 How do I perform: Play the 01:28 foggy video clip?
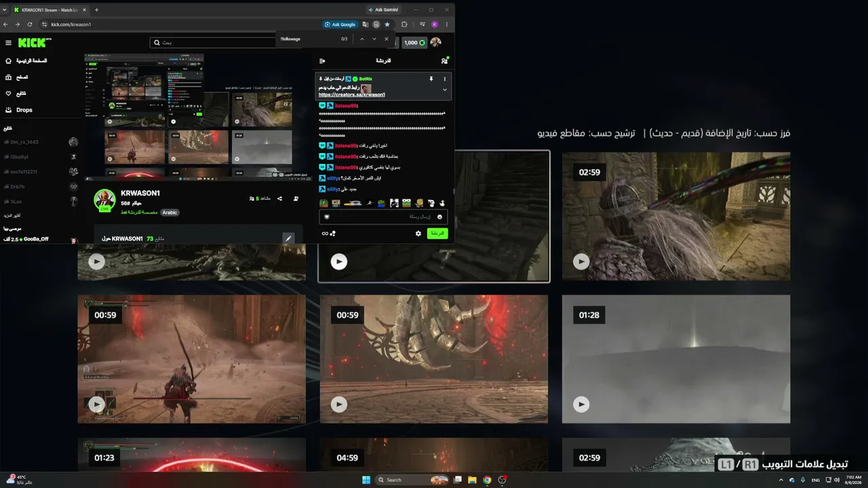[x=676, y=359]
